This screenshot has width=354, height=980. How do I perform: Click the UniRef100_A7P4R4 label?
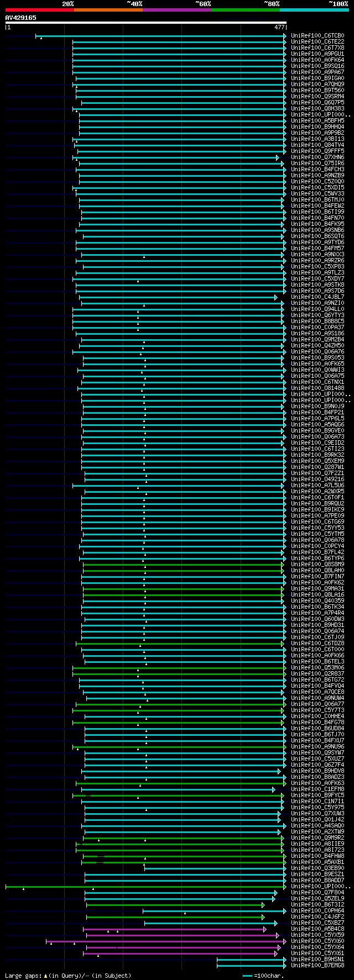(x=317, y=613)
